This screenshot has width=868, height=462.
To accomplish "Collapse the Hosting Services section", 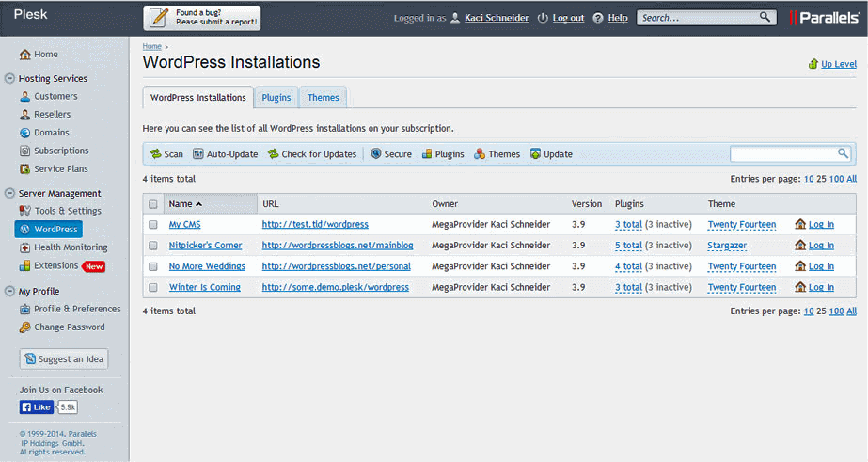I will (x=9, y=79).
